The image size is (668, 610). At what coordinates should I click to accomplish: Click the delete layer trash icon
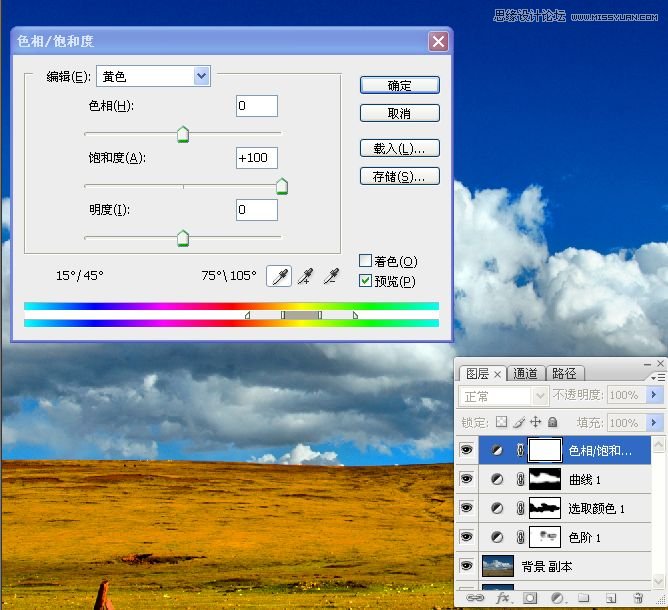pos(638,598)
